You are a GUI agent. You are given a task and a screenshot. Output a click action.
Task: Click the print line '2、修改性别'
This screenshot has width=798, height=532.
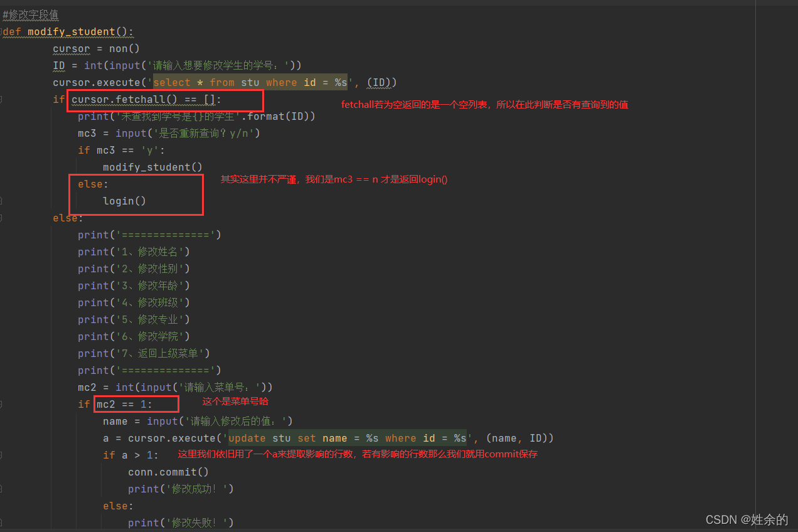[134, 269]
